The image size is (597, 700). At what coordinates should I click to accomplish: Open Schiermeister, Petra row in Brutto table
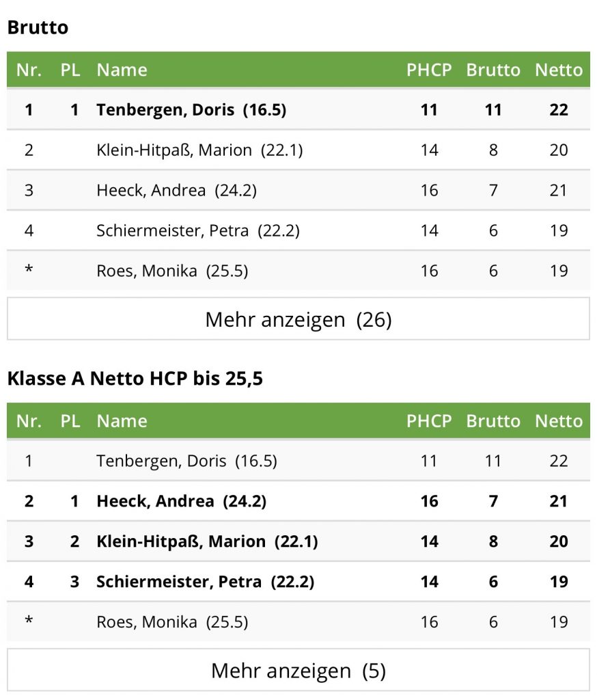pos(298,230)
